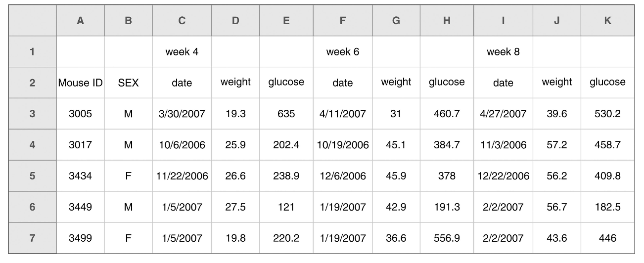This screenshot has height=263, width=644.
Task: Select the date cell 3/30/2007
Action: (x=182, y=114)
